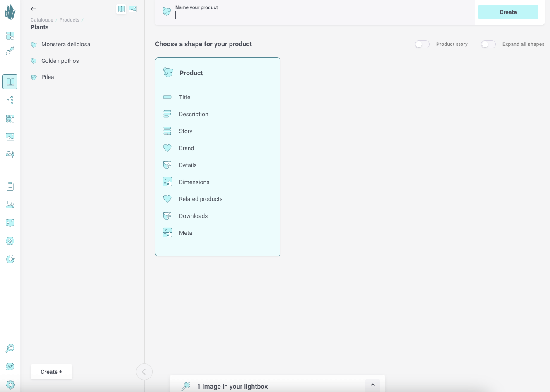Go to Catalogue breadcrumb

click(42, 20)
